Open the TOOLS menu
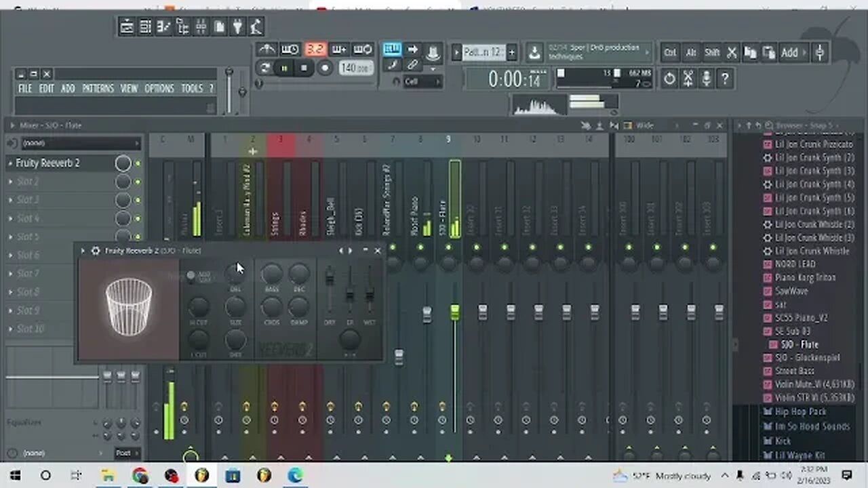Screen dimensions: 868x488 (x=192, y=89)
